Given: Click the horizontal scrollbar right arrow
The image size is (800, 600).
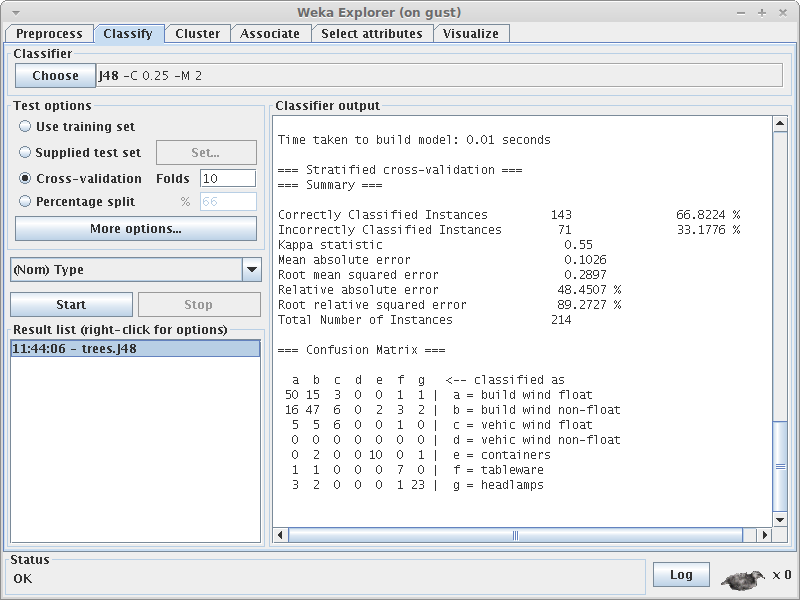Looking at the screenshot, I should pyautogui.click(x=764, y=535).
